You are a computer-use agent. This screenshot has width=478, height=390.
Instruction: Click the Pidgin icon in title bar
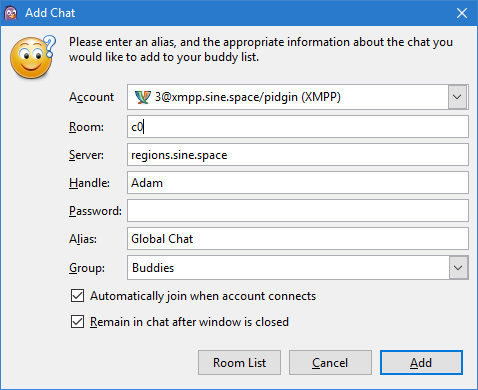pyautogui.click(x=11, y=13)
